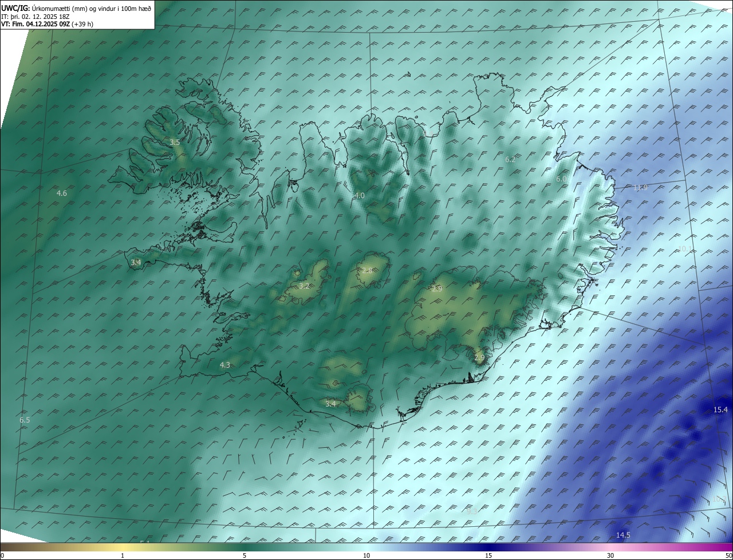Click the valid time "VT: Fim. 04.12.2025 09Z"

[x=34, y=24]
